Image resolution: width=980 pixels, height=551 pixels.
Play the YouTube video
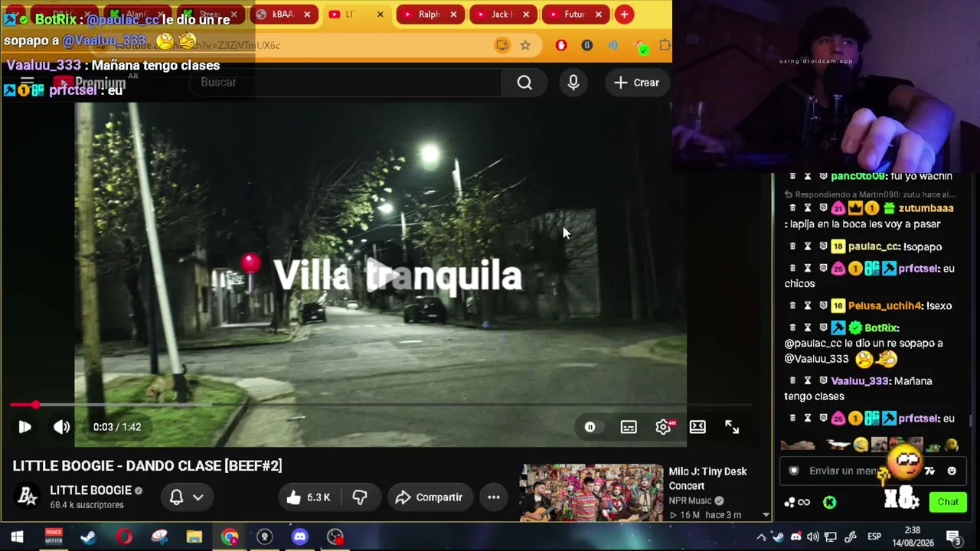24,427
